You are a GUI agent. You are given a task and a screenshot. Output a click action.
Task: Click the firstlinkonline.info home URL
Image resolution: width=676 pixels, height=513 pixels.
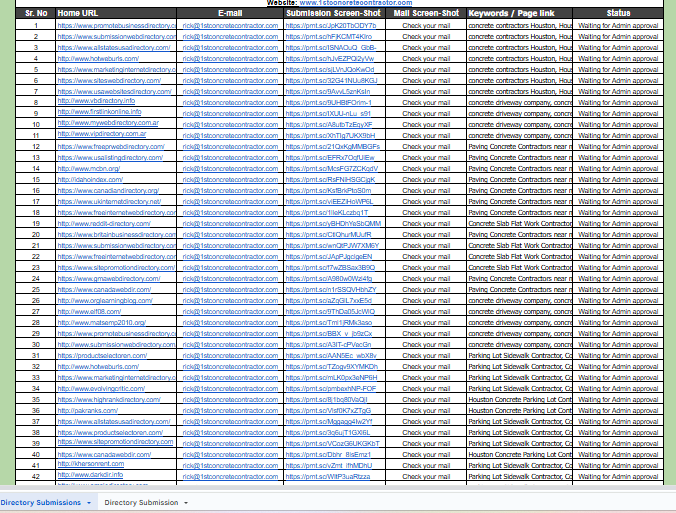99,112
